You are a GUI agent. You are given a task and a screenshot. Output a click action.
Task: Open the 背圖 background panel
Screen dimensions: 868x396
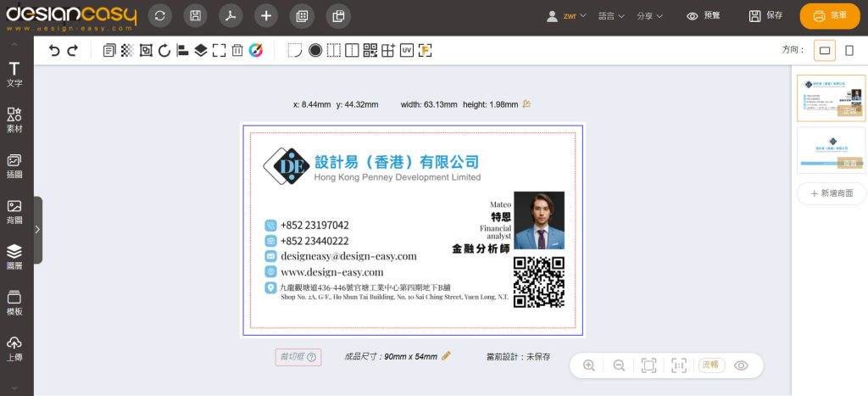pyautogui.click(x=14, y=211)
